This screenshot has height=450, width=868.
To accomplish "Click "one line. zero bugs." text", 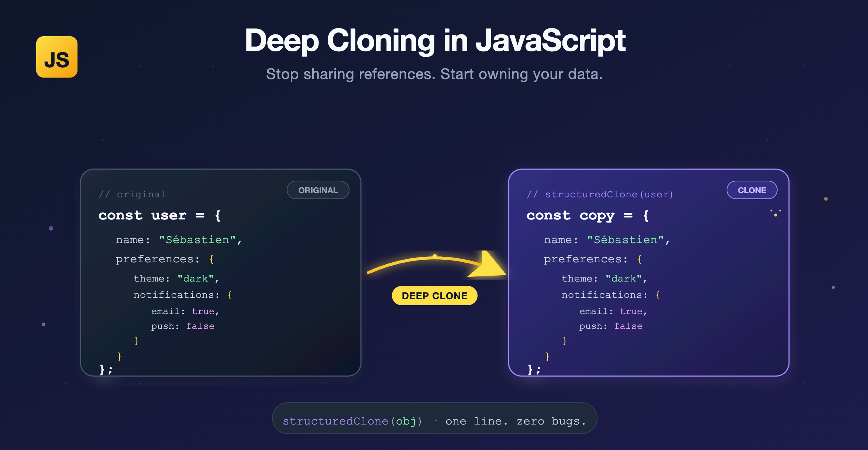I will pos(516,421).
